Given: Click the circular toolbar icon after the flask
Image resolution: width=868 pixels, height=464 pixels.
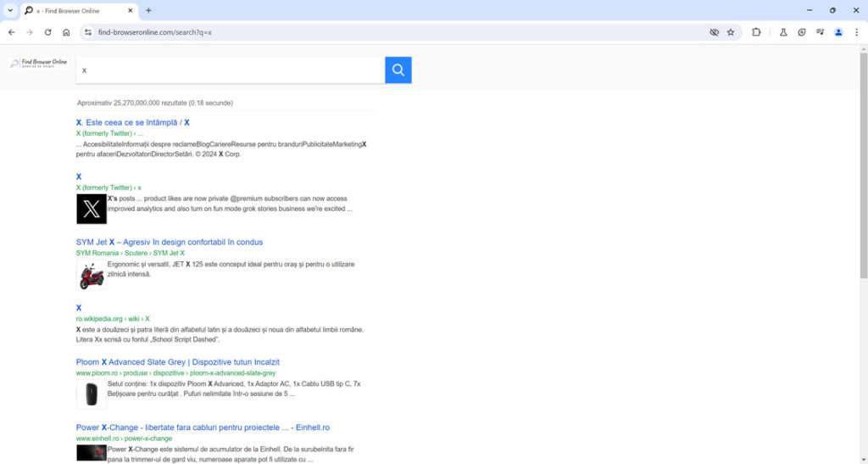Looking at the screenshot, I should coord(802,33).
